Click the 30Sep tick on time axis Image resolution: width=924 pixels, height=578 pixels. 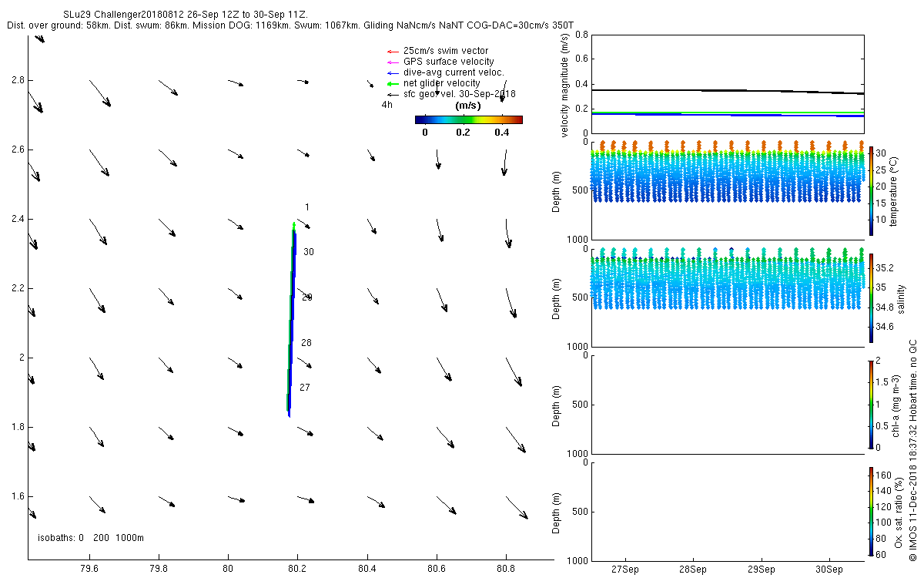click(829, 570)
